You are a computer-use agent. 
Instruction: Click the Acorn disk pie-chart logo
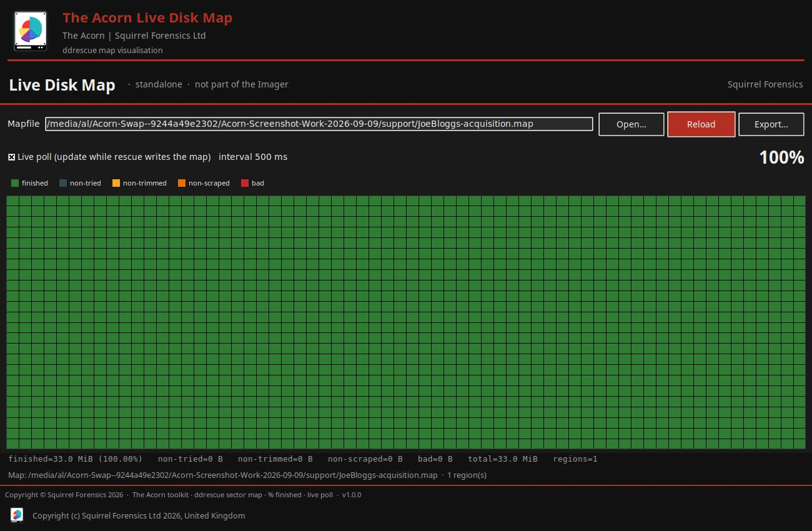tap(31, 31)
